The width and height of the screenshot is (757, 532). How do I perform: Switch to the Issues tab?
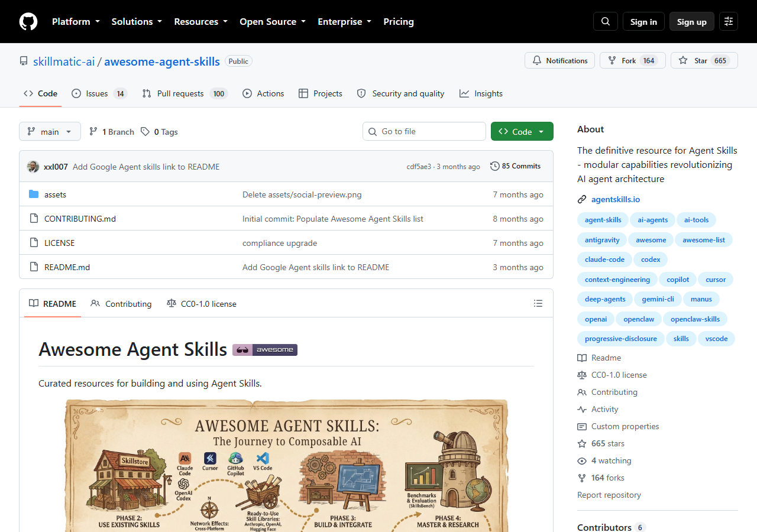point(99,93)
